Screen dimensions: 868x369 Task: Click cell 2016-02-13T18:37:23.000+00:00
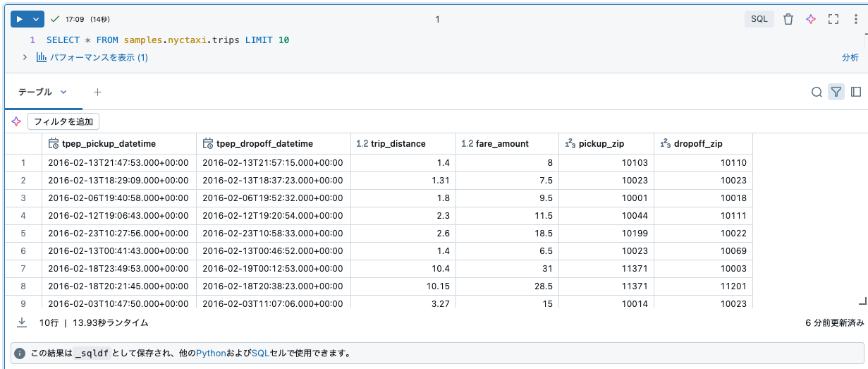(274, 180)
